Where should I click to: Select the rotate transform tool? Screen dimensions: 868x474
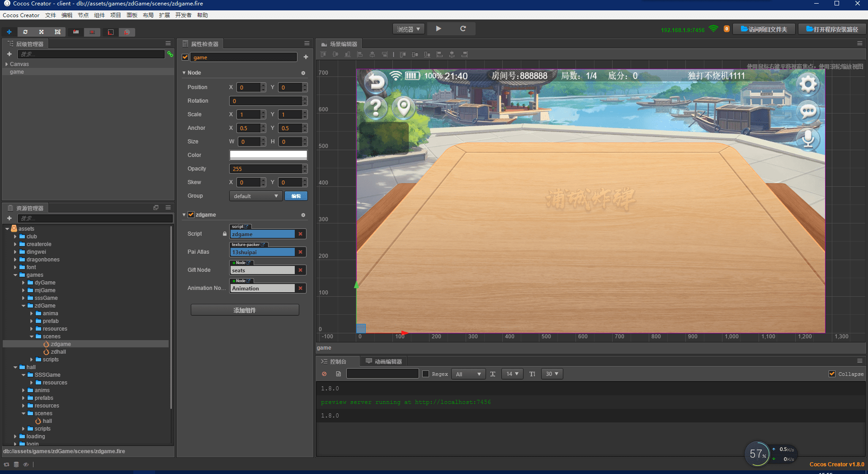pos(25,32)
